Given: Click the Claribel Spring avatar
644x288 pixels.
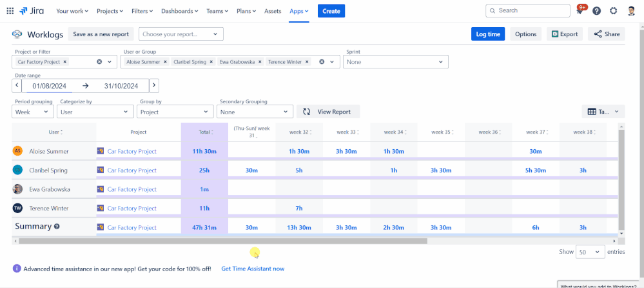Looking at the screenshot, I should (17, 170).
